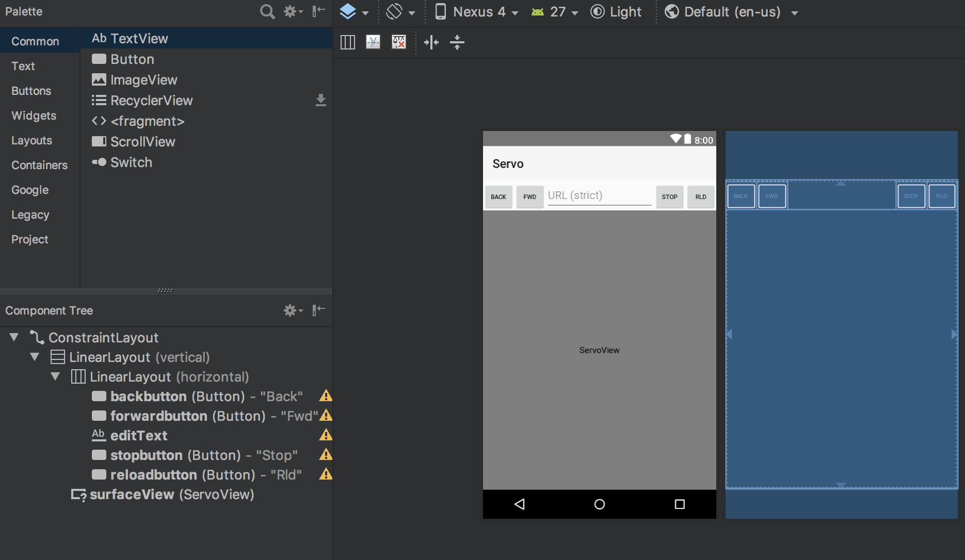Center the selection horizontally
The height and width of the screenshot is (560, 965).
click(431, 42)
